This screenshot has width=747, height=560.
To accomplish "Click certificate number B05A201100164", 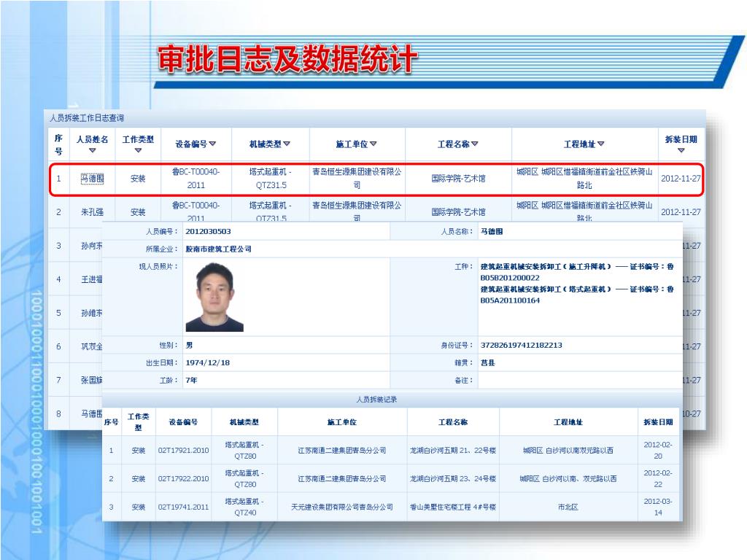I will tap(510, 300).
